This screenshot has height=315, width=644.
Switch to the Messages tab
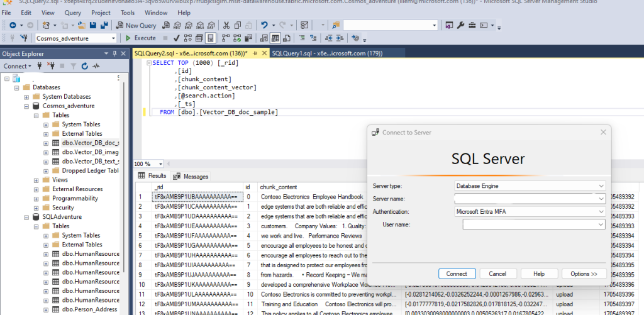191,177
